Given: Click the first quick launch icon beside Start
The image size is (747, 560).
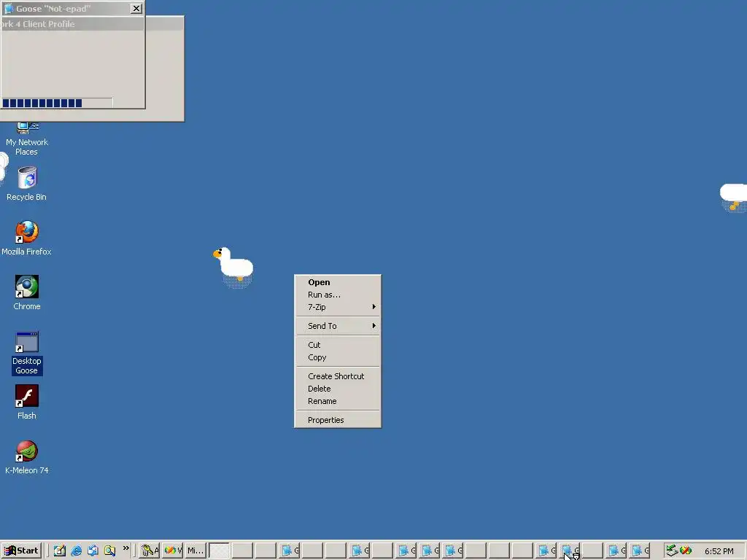Looking at the screenshot, I should pos(60,551).
